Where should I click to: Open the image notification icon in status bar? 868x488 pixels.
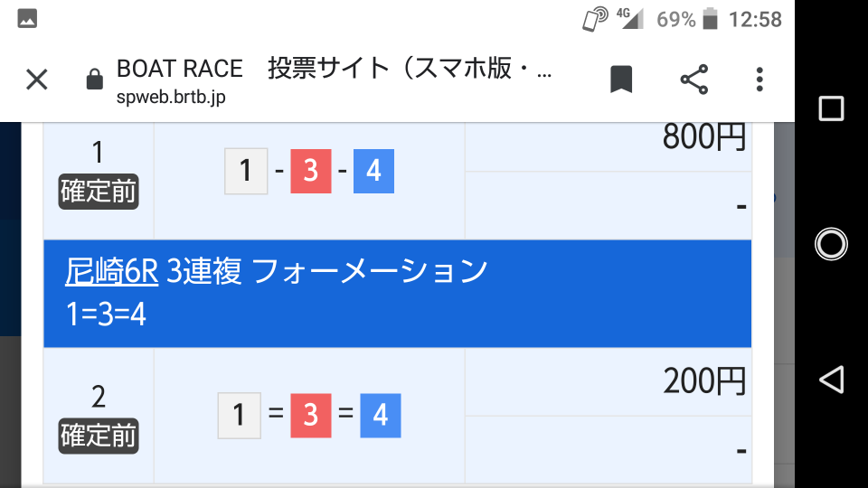tap(27, 19)
